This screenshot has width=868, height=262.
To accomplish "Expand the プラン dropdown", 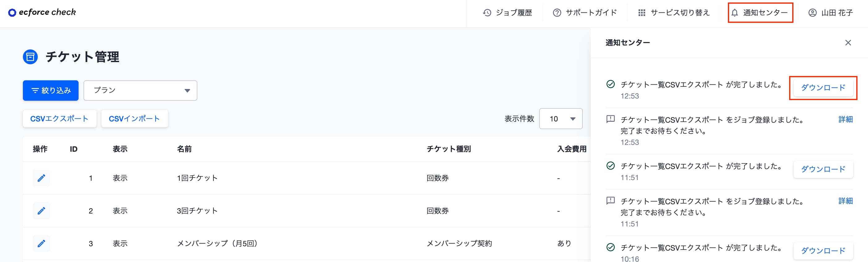I will click(140, 90).
